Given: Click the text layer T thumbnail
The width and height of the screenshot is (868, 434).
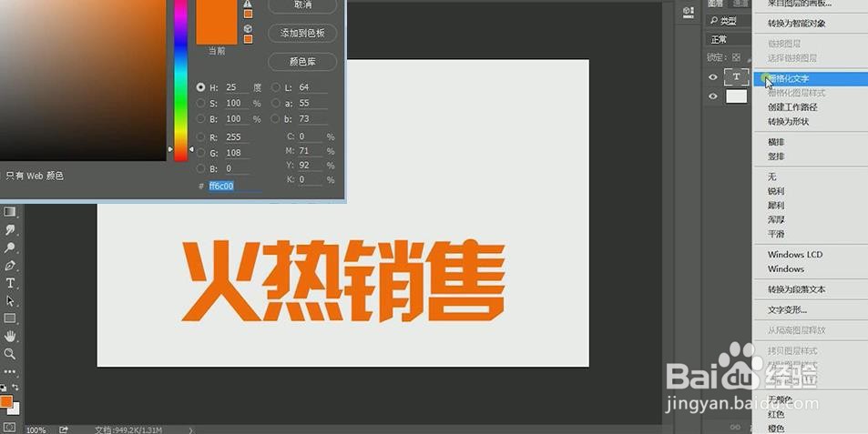Looking at the screenshot, I should pos(736,77).
